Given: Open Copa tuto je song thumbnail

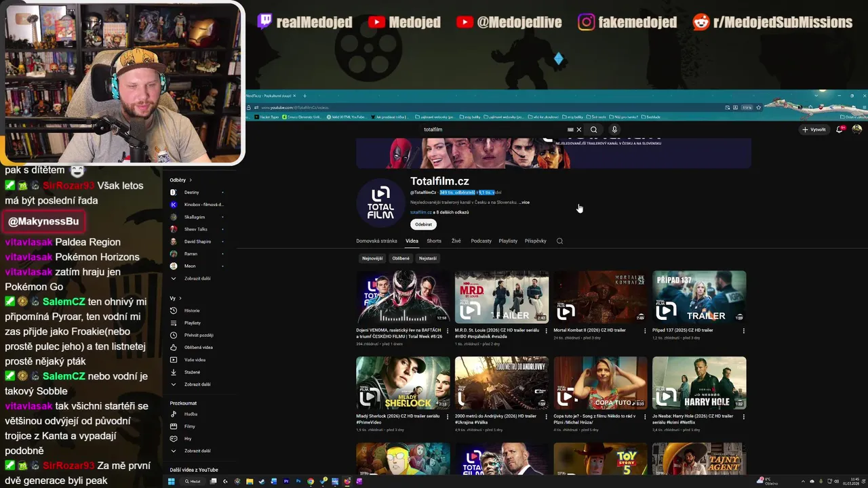Looking at the screenshot, I should (600, 383).
